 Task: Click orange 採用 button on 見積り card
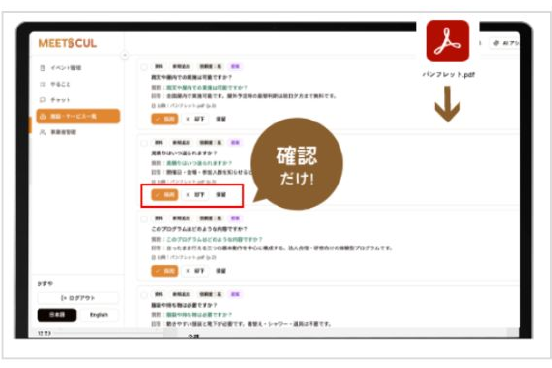coord(165,195)
